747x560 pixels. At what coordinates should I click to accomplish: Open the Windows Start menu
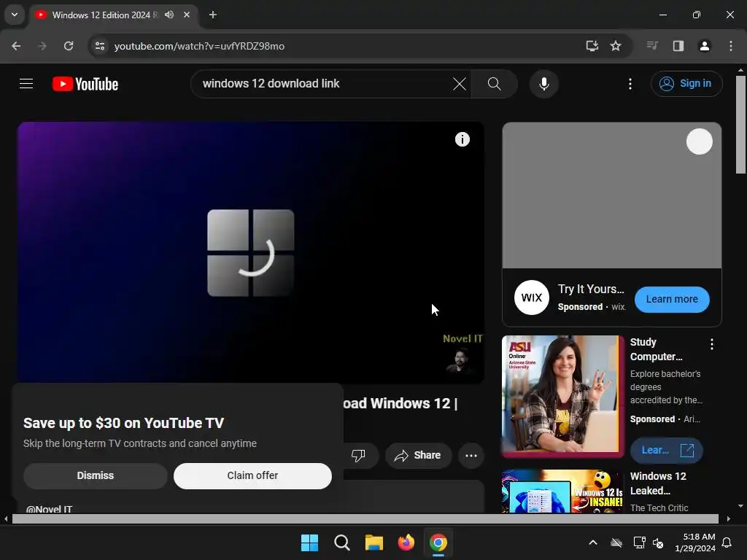click(309, 542)
